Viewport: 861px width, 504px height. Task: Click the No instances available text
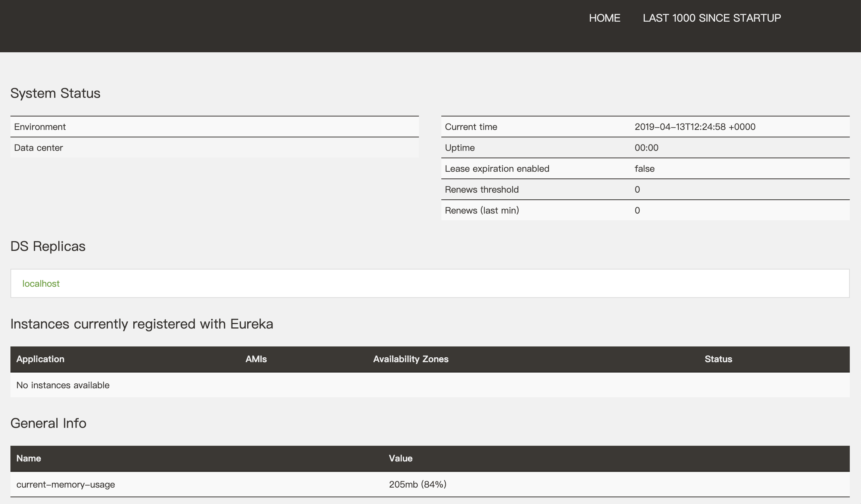(63, 385)
